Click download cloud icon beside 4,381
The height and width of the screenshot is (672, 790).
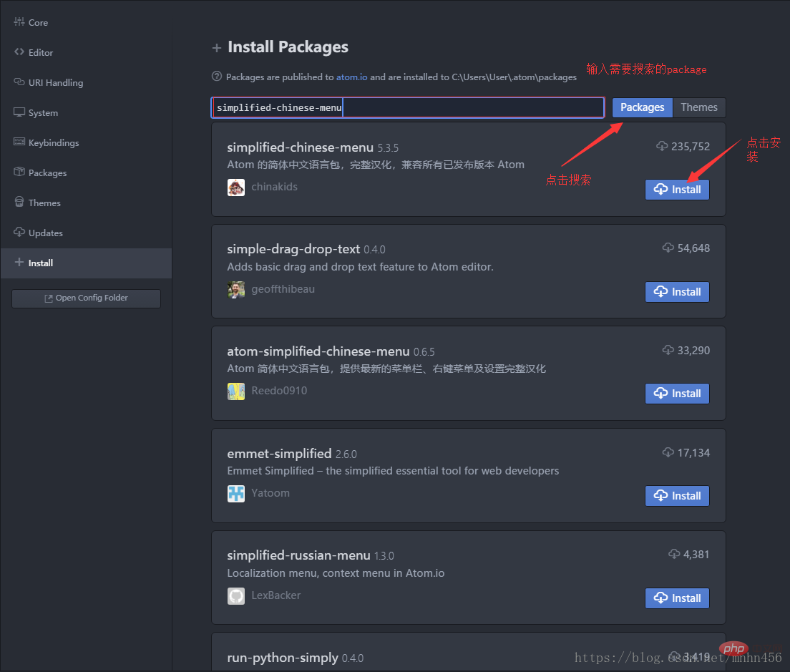click(x=674, y=554)
